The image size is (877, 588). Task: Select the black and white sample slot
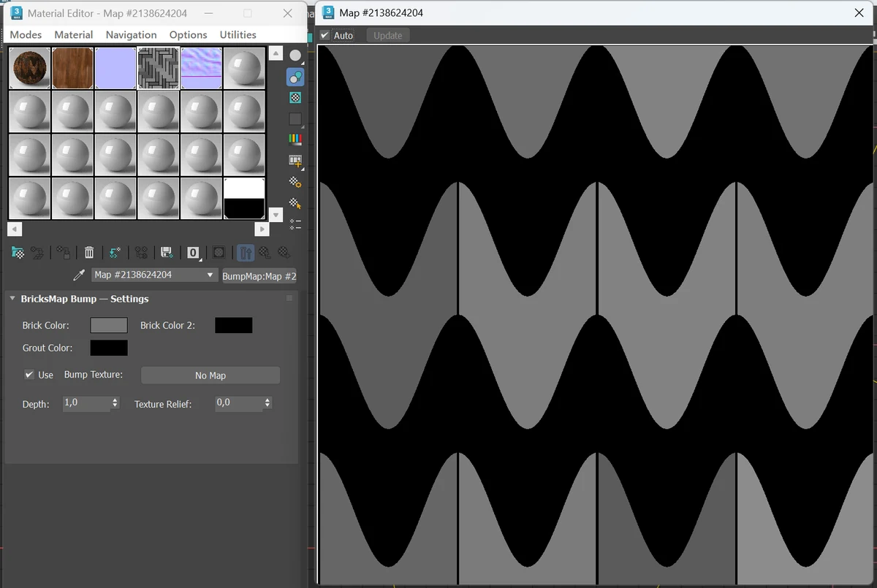point(244,198)
